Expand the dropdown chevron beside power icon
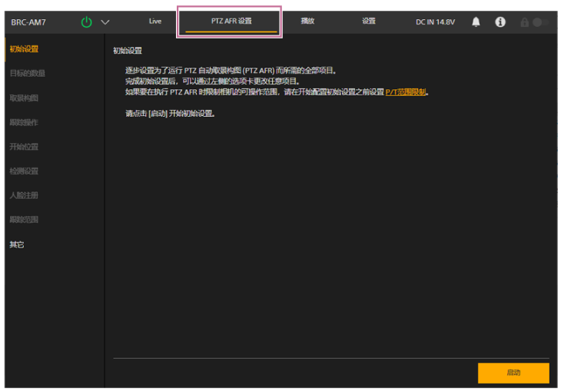 (x=105, y=22)
